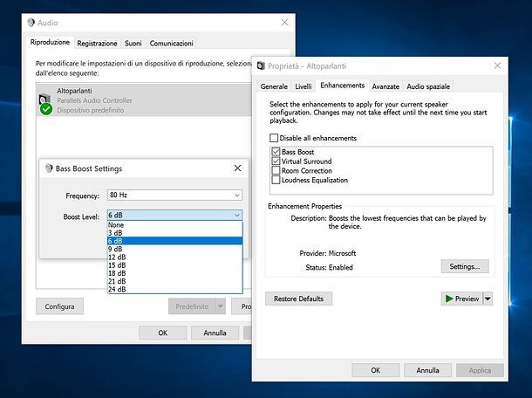Click Restore Defaults button
532x398 pixels.
coord(298,298)
